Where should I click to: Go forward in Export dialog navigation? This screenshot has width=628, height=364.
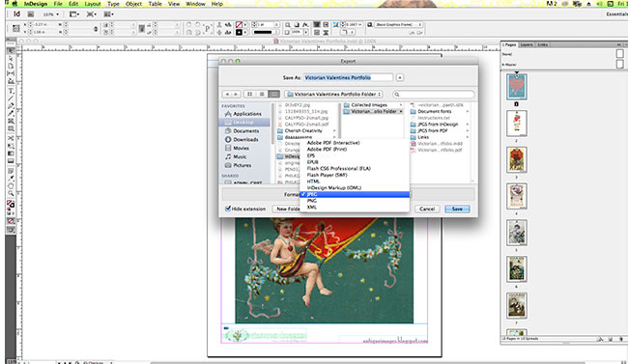pyautogui.click(x=236, y=94)
